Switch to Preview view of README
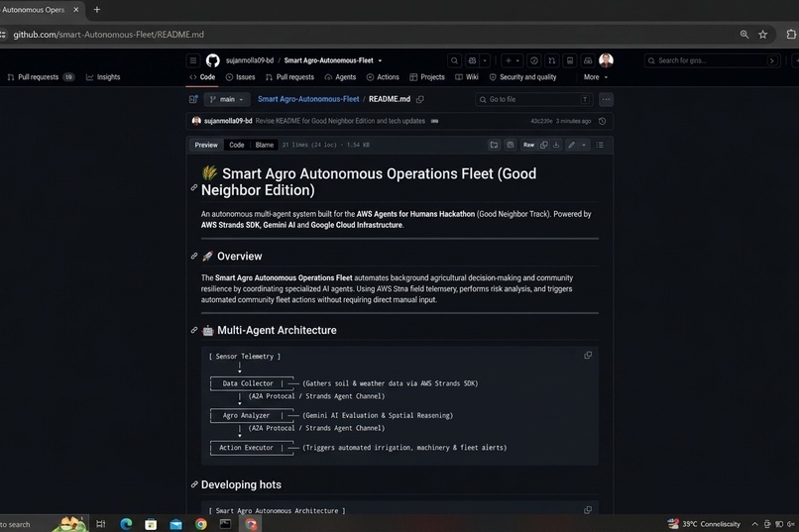The height and width of the screenshot is (532, 799). click(206, 145)
